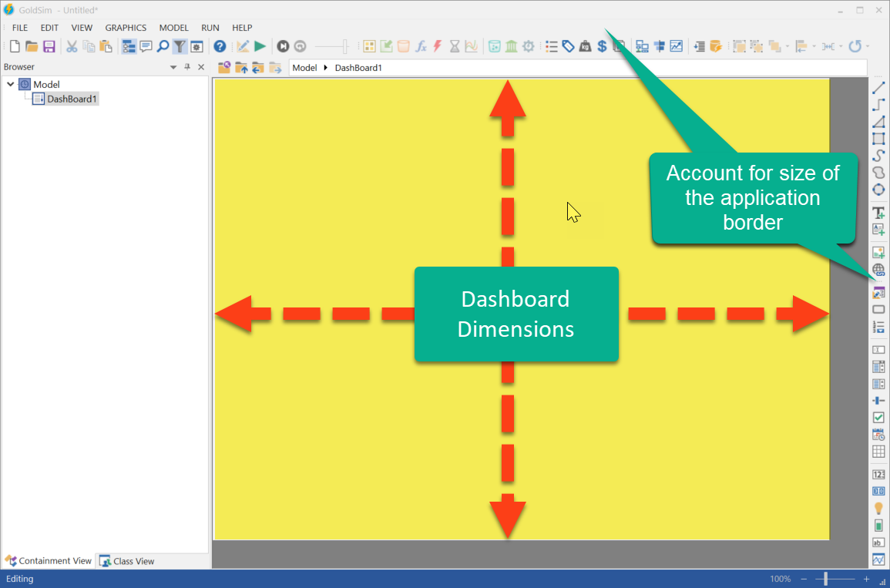890x588 pixels.
Task: Select the Model root tree item
Action: [x=39, y=85]
